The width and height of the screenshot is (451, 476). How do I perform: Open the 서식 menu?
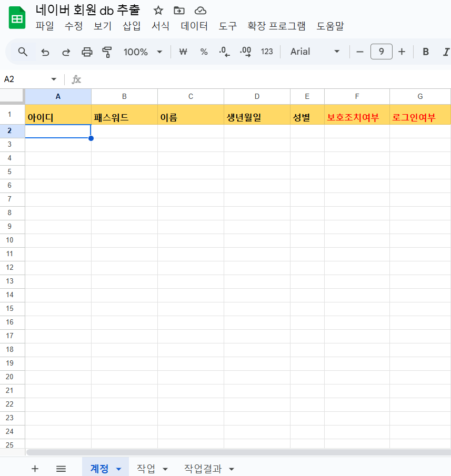pyautogui.click(x=161, y=26)
